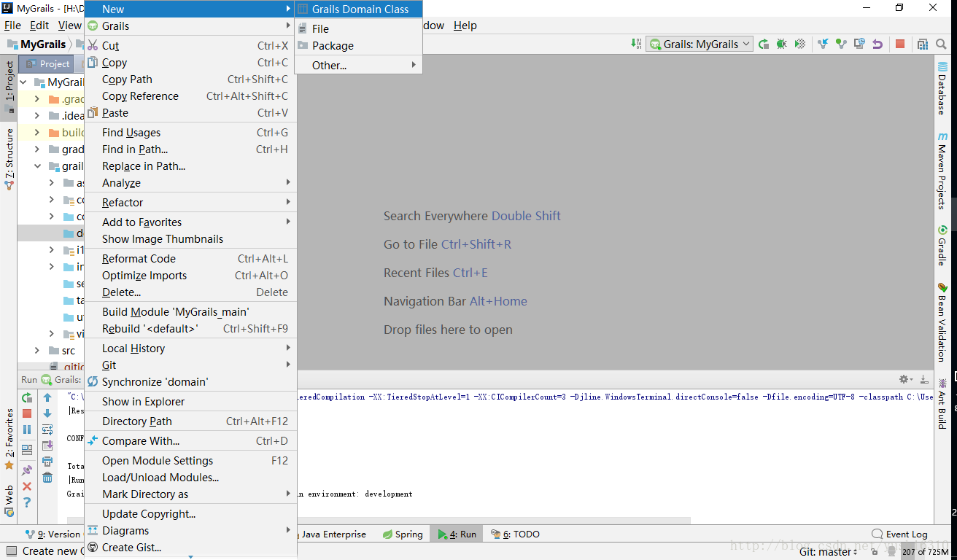Click the Help question mark in Run panel
This screenshot has width=957, height=560.
27,502
